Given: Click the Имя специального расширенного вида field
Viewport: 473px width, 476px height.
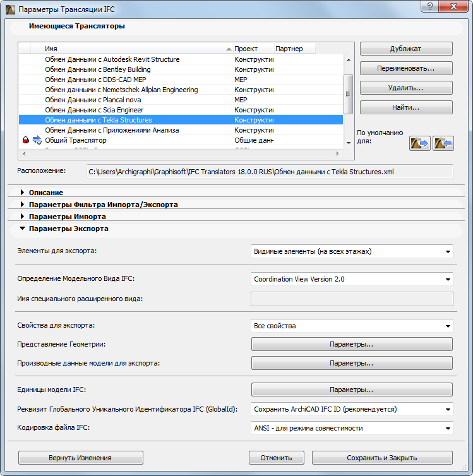Looking at the screenshot, I should [x=352, y=299].
